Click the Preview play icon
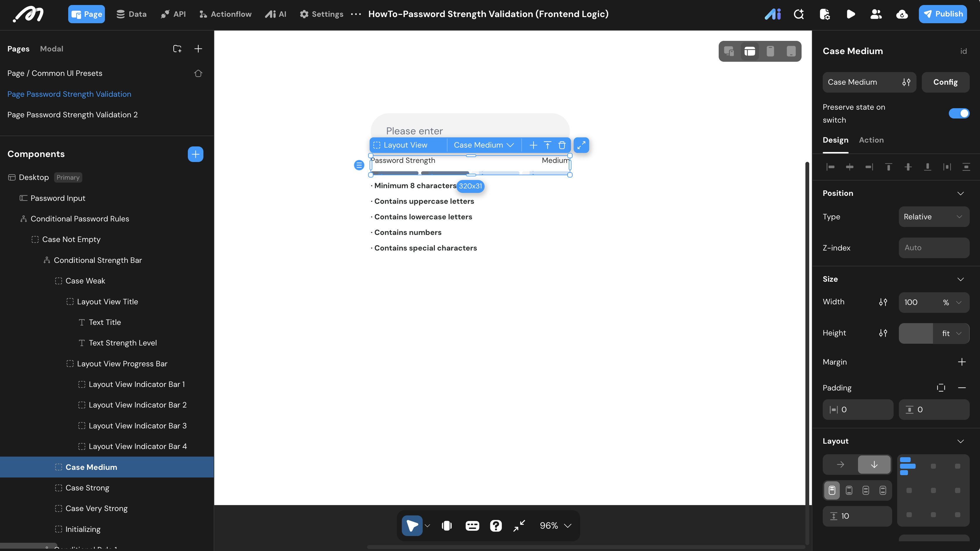Image resolution: width=980 pixels, height=551 pixels. click(851, 14)
